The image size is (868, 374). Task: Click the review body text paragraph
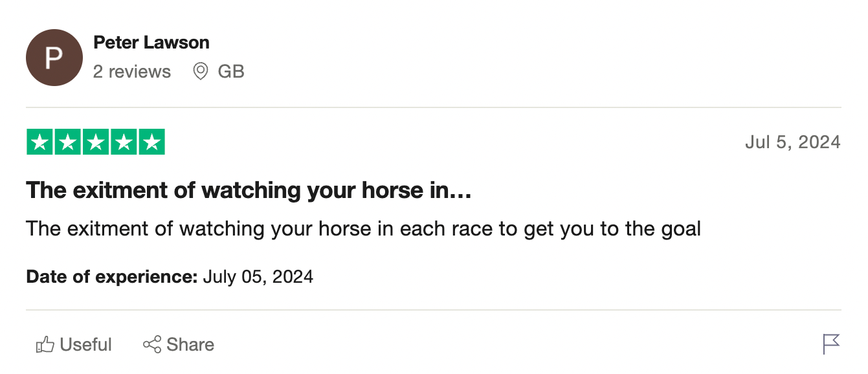tap(363, 228)
